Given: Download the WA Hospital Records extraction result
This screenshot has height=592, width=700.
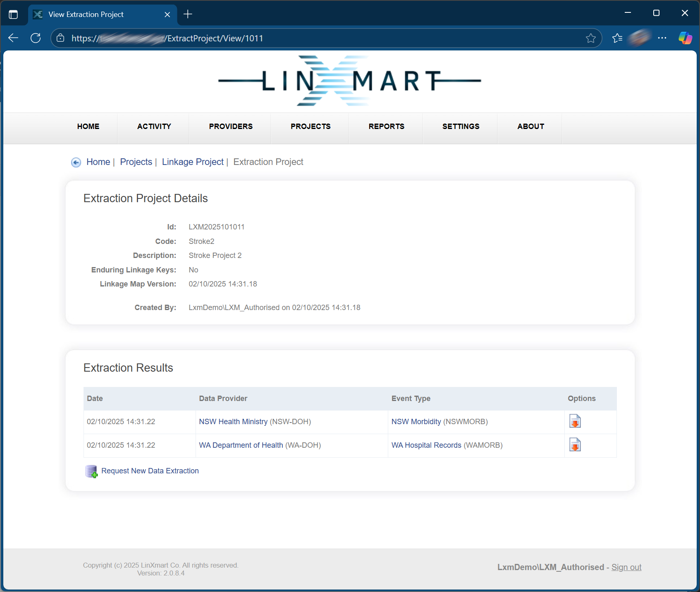Looking at the screenshot, I should coord(575,445).
